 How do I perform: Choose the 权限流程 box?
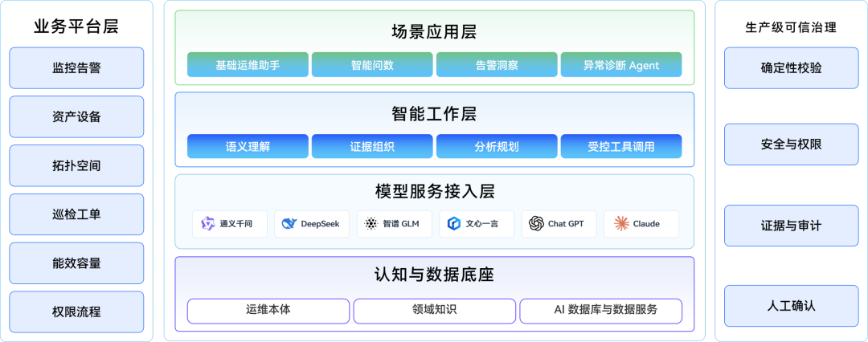tap(76, 311)
